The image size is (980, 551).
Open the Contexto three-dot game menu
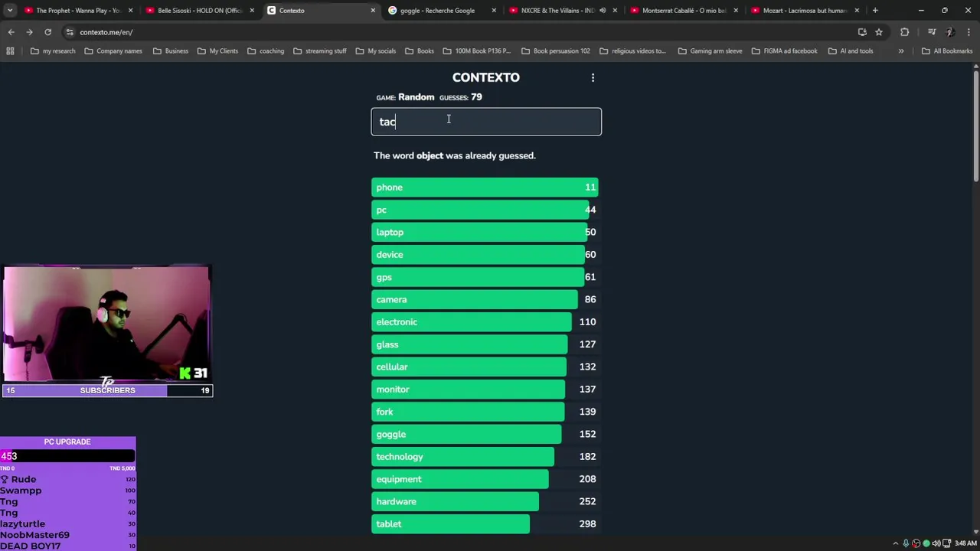[593, 78]
